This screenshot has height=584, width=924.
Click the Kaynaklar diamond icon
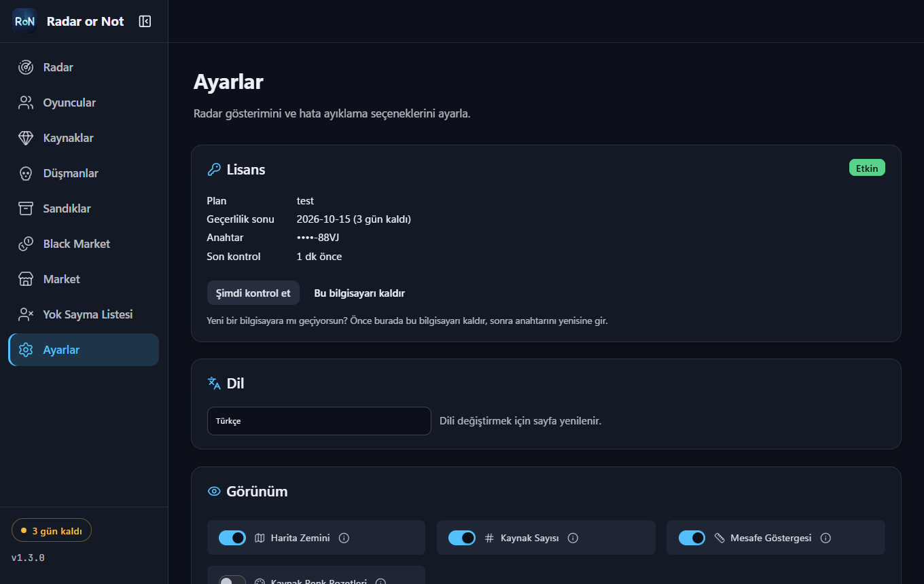tap(26, 138)
